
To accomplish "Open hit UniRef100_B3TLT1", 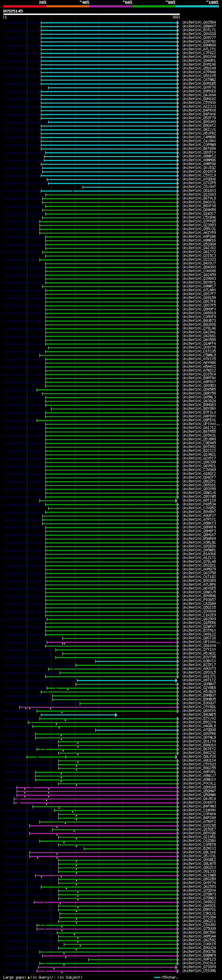I will (199, 30).
